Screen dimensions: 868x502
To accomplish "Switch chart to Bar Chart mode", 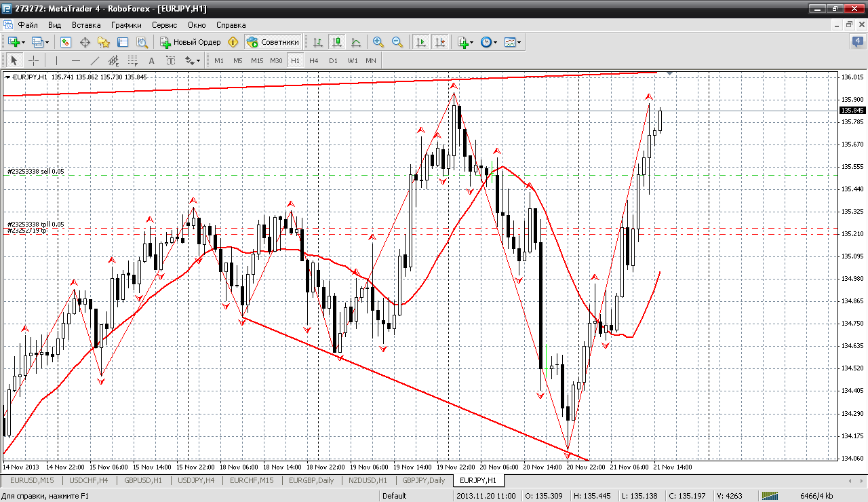I will click(317, 42).
